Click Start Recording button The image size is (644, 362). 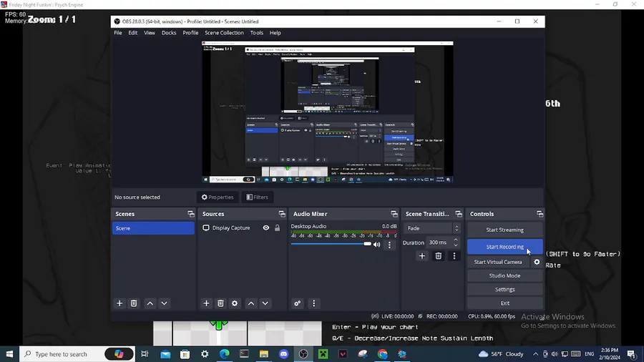504,247
